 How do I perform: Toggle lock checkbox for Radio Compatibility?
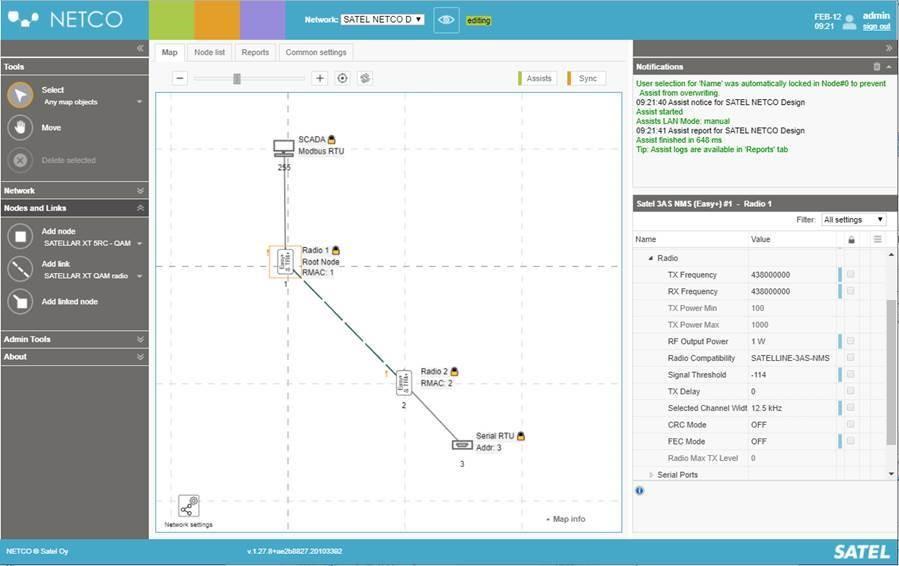pos(851,358)
